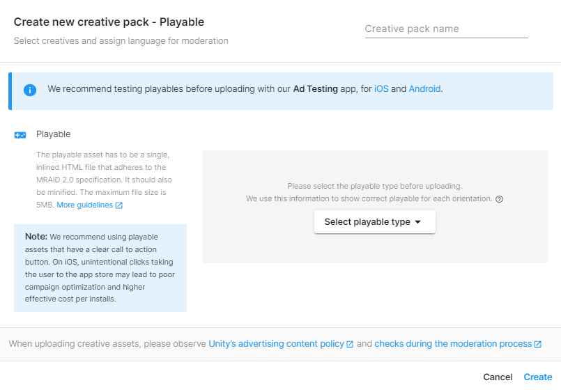Click the external-link icon beside More guidelines
Image resolution: width=561 pixels, height=392 pixels.
click(119, 205)
